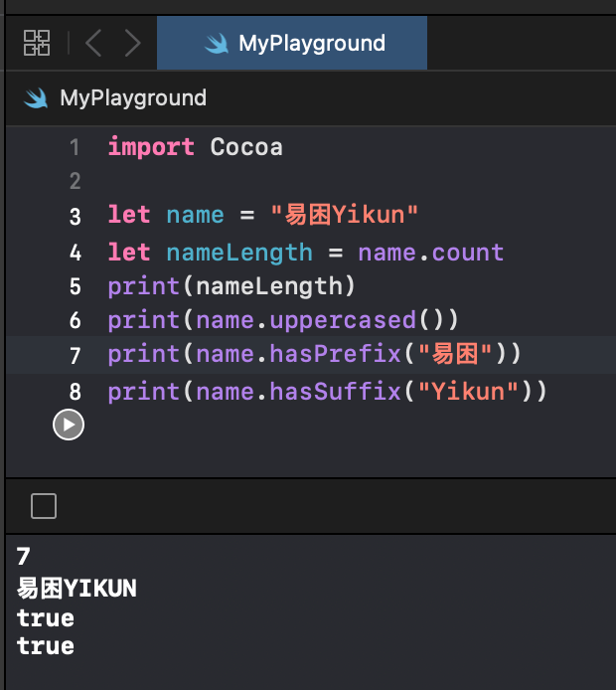Image resolution: width=616 pixels, height=690 pixels.
Task: Click the console output line showing 7
Action: (x=24, y=557)
